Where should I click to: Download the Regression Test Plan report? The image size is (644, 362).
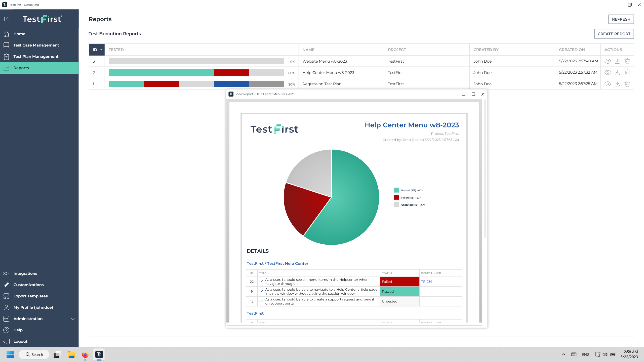point(617,84)
